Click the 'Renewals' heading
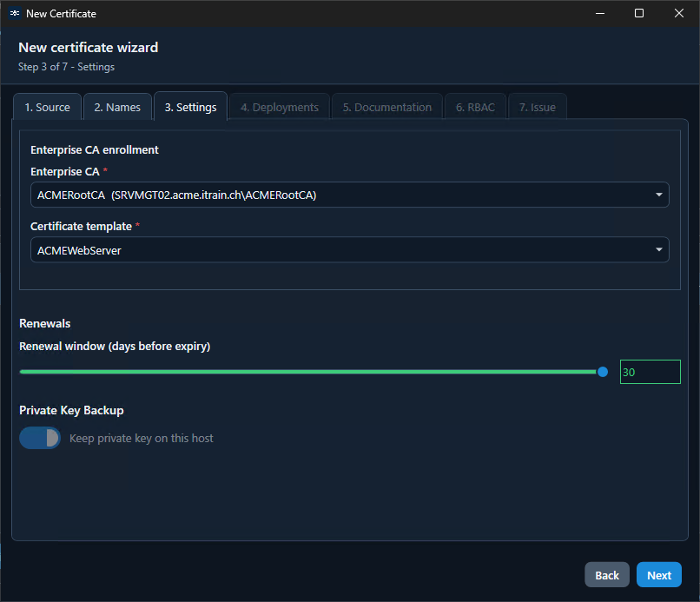 click(x=45, y=323)
